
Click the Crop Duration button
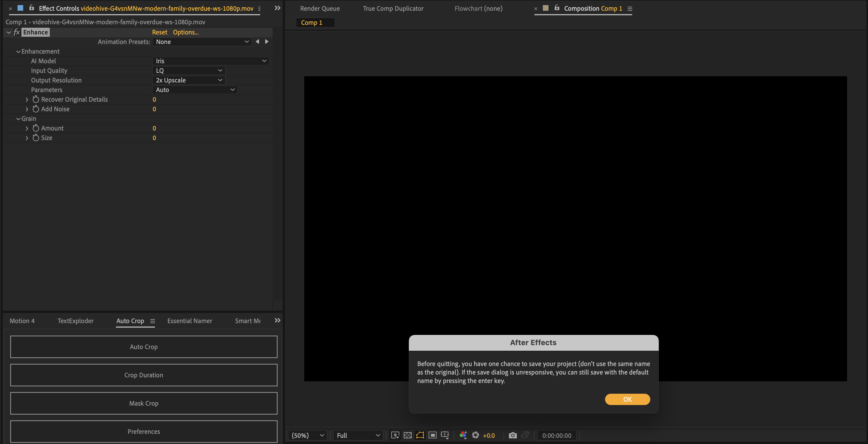144,375
